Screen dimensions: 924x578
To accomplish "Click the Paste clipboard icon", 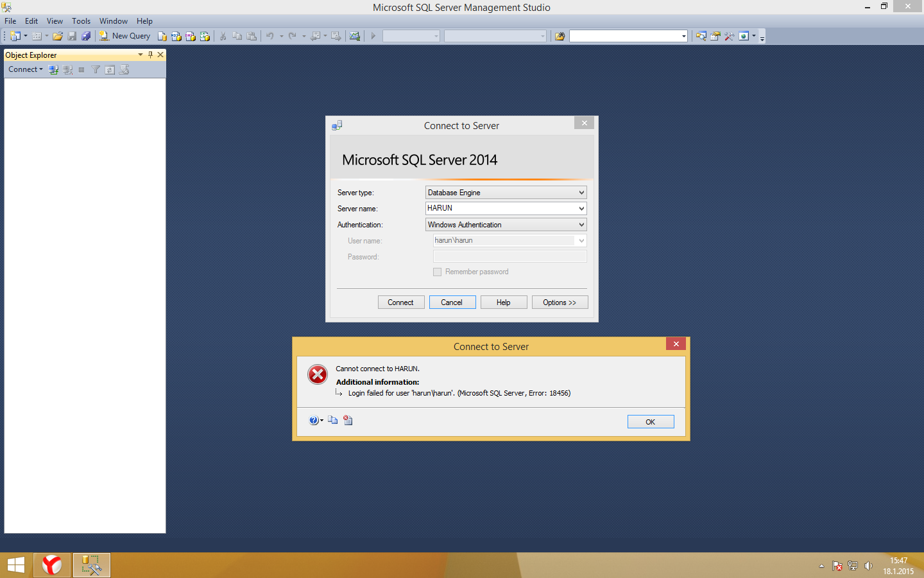I will [252, 36].
